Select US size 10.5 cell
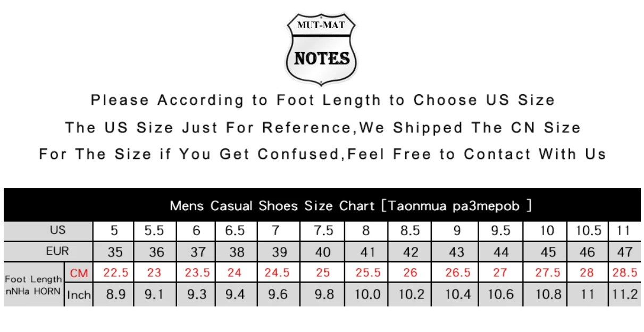644x332 pixels. (x=589, y=231)
